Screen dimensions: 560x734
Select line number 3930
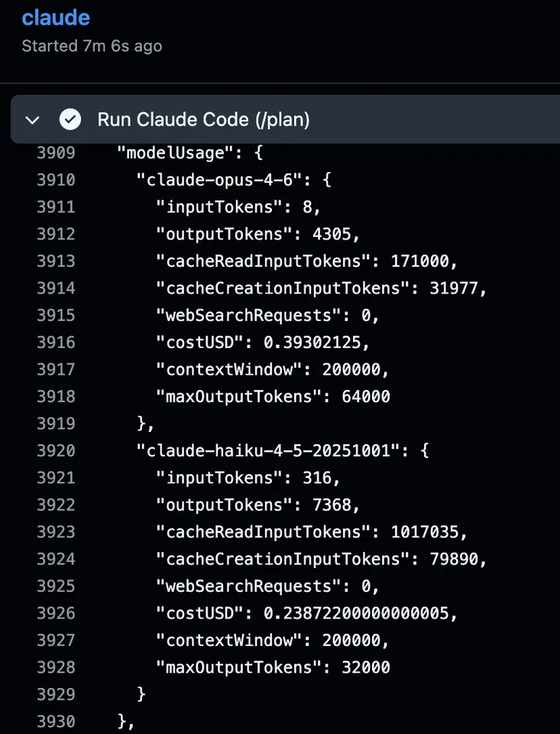56,721
